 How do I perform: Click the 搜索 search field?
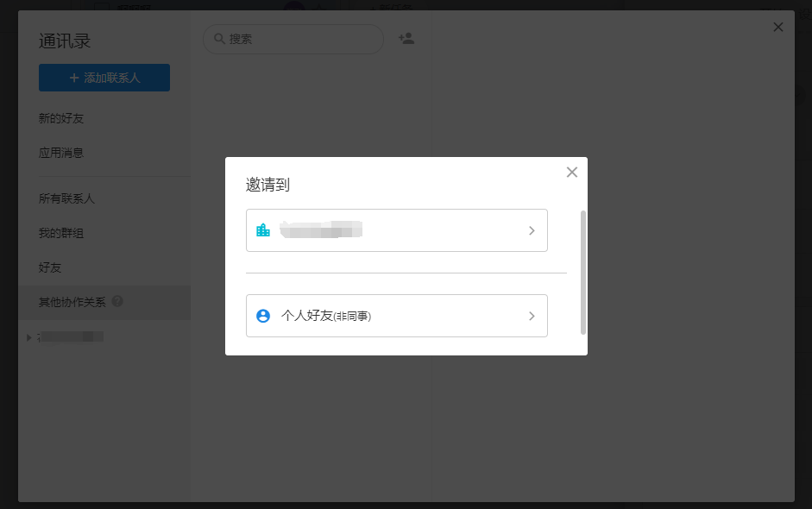point(293,39)
